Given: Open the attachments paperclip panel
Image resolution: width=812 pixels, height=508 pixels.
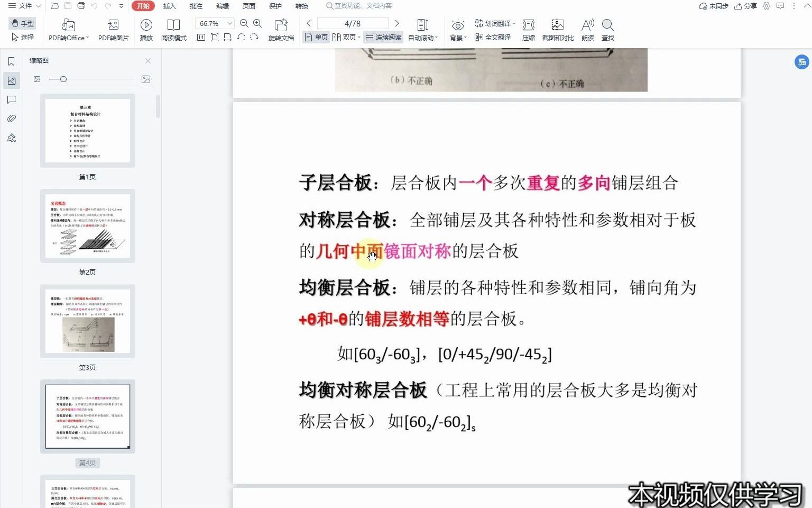Looking at the screenshot, I should point(11,119).
